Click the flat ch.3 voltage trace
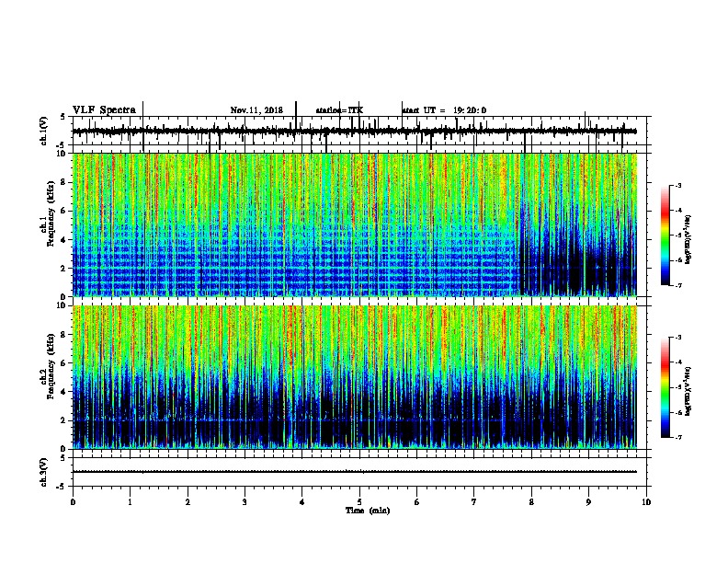The height and width of the screenshot is (563, 728). click(x=354, y=472)
